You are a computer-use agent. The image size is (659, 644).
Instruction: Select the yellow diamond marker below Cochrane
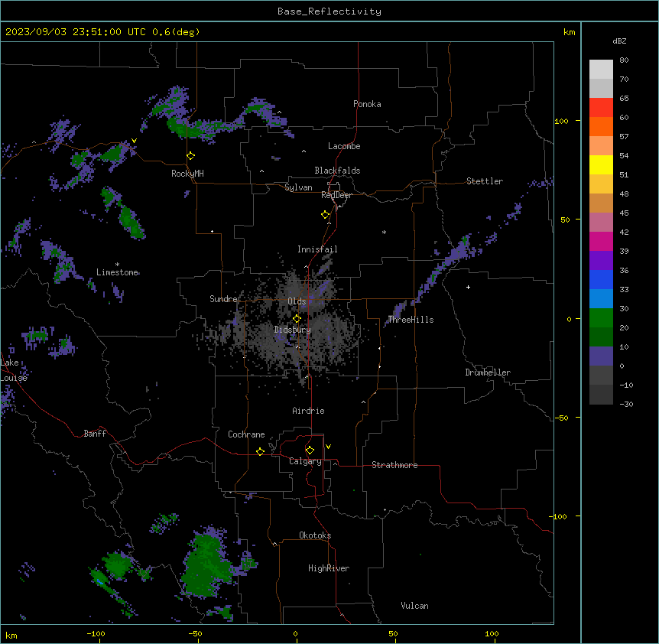coord(260,451)
